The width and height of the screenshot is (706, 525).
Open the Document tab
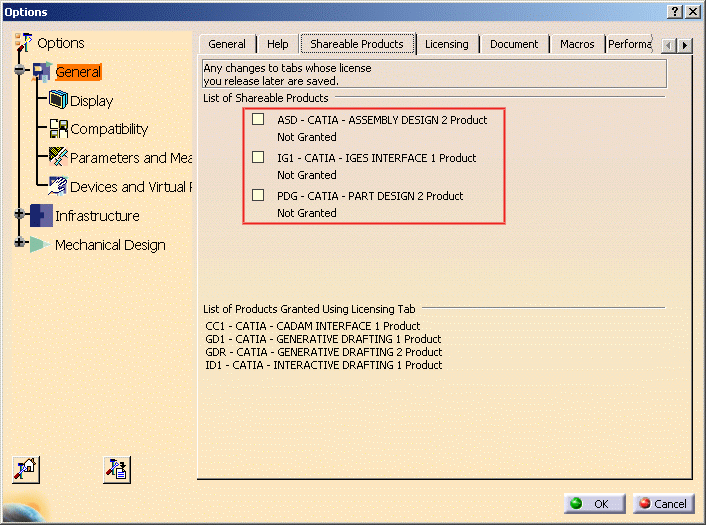[x=514, y=44]
